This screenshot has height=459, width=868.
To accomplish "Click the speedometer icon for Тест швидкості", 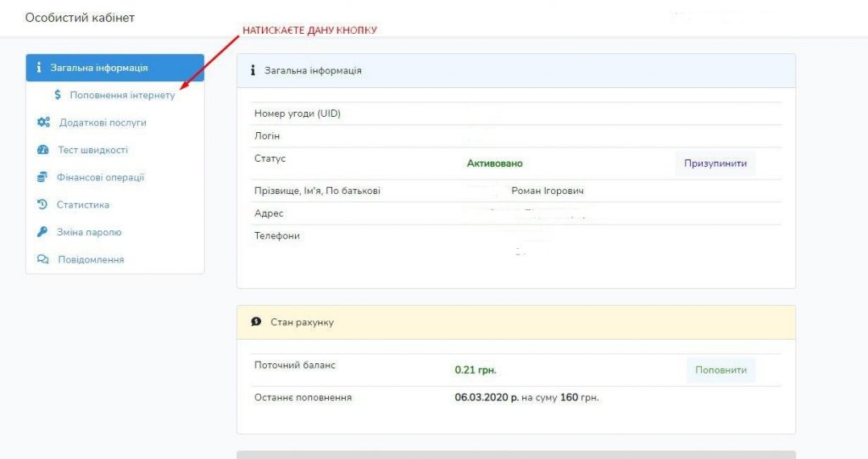I will click(x=42, y=150).
